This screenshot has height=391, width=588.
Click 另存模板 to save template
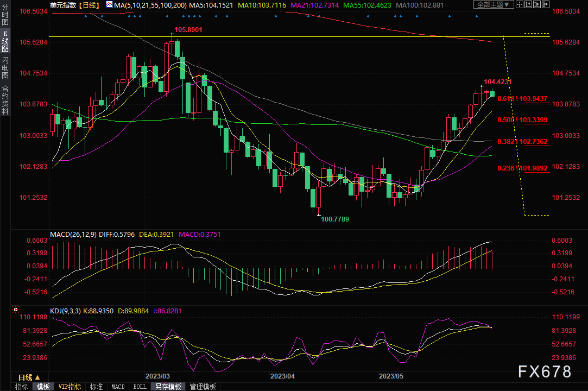(167, 387)
